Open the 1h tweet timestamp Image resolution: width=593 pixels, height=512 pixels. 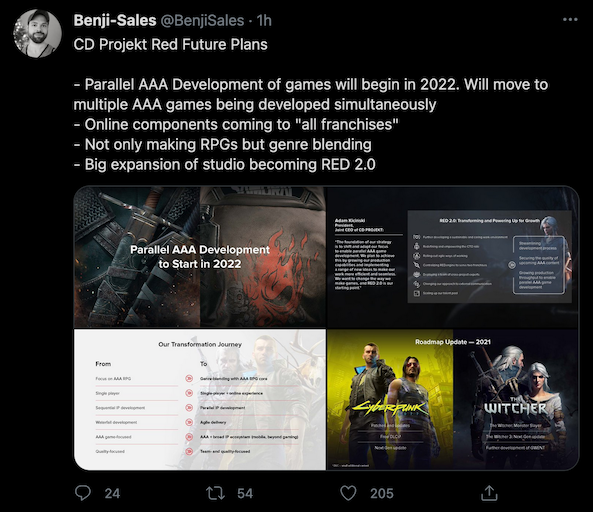[264, 20]
